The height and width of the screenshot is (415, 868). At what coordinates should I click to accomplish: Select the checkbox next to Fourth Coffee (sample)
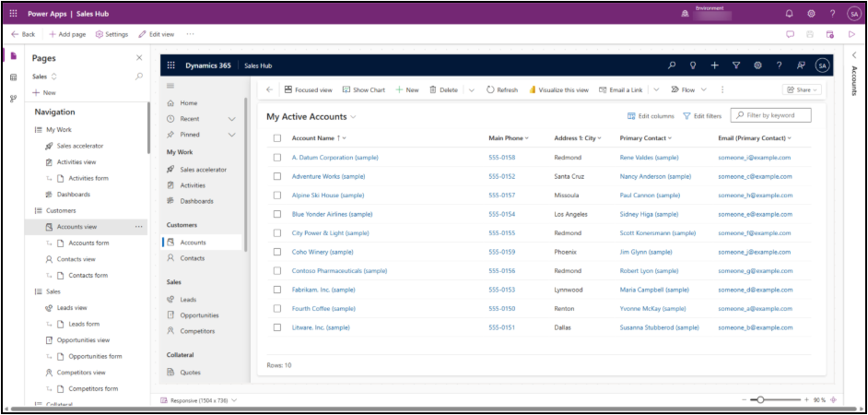pos(276,308)
